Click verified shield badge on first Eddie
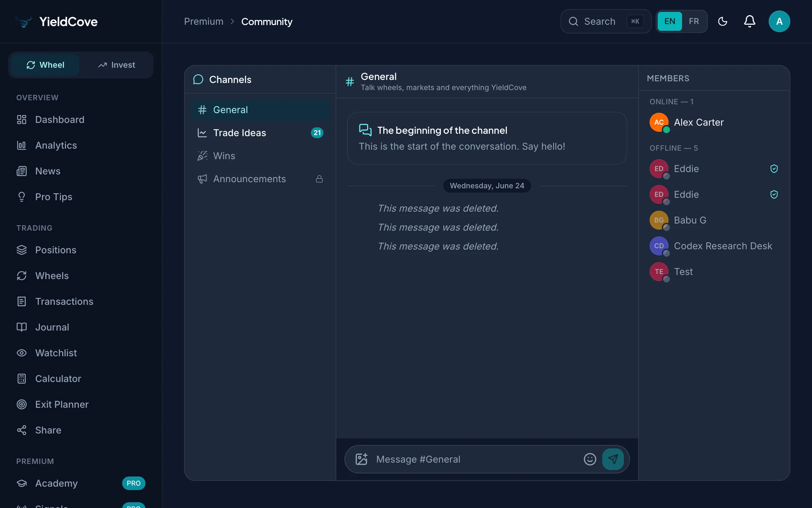 point(774,169)
